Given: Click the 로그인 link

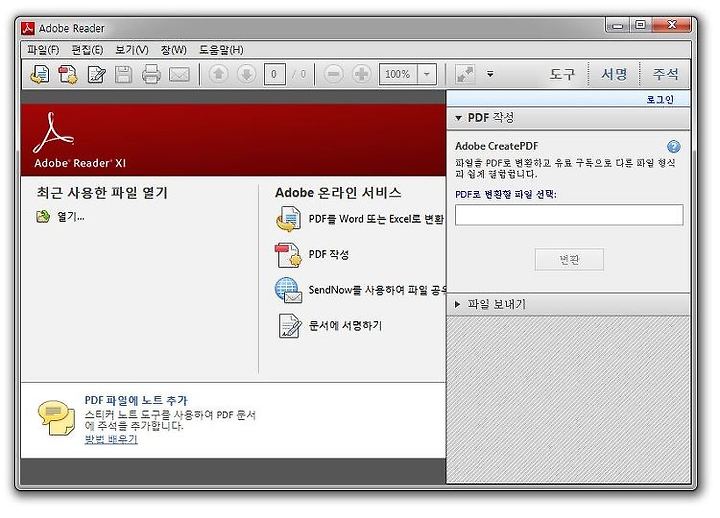Looking at the screenshot, I should coord(660,99).
